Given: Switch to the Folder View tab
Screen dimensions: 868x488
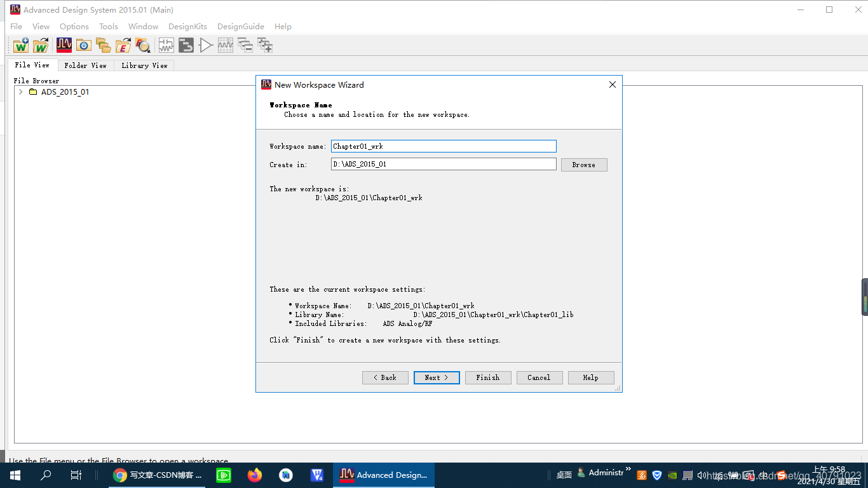Looking at the screenshot, I should pyautogui.click(x=86, y=65).
